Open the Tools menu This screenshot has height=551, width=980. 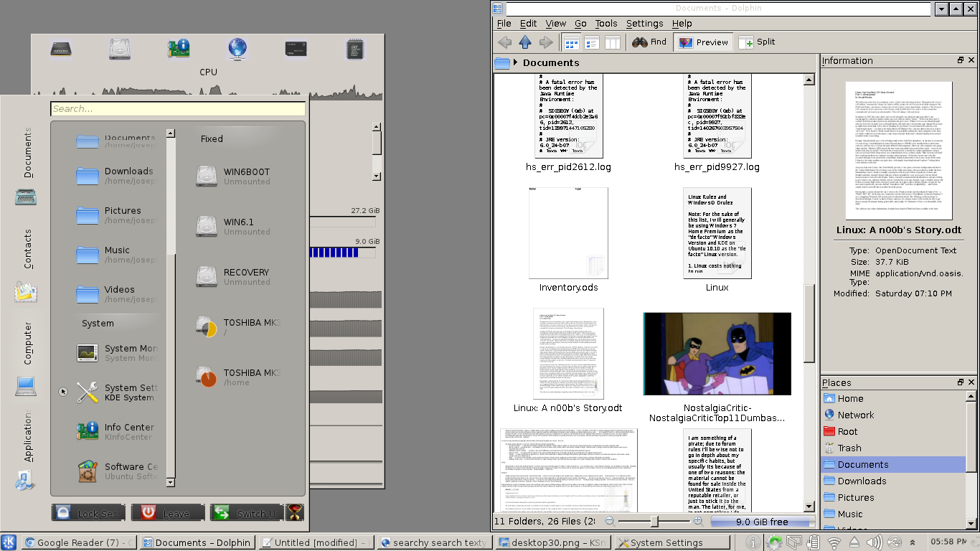pos(606,24)
